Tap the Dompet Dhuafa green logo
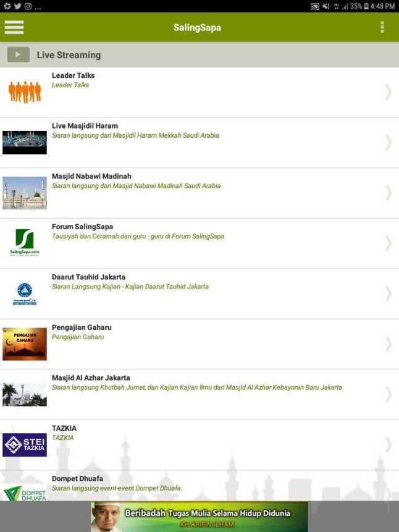Image resolution: width=399 pixels, height=532 pixels. 25,493
